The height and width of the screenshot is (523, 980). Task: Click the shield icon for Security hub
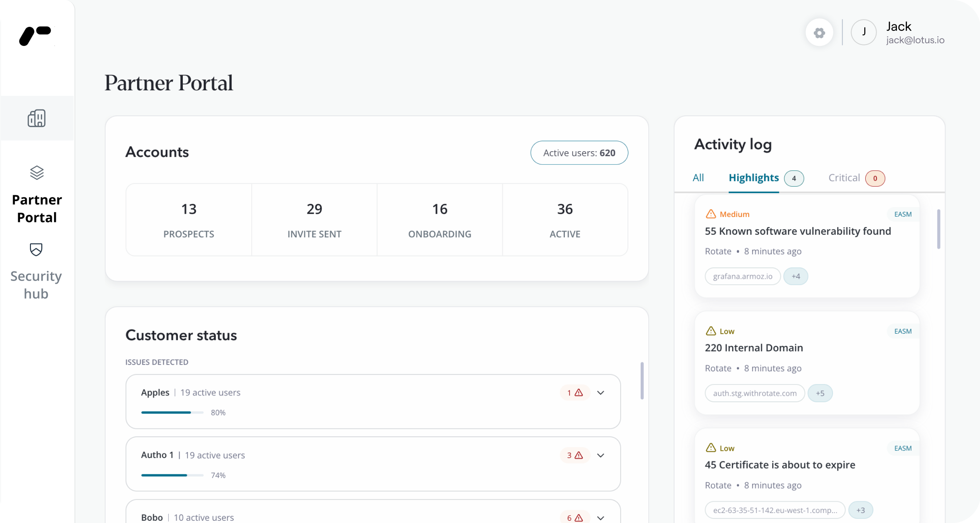click(x=36, y=249)
